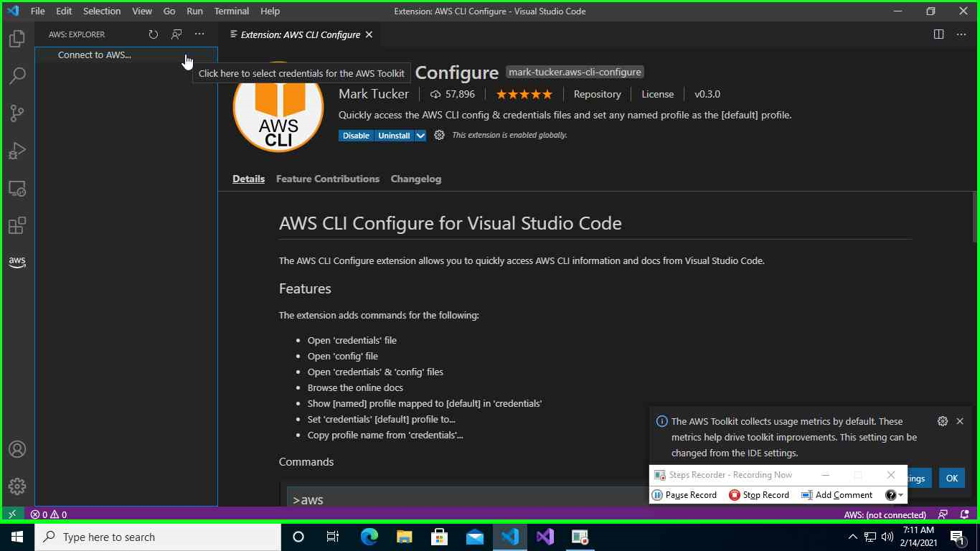Expand the Uninstall dropdown arrow

[420, 136]
